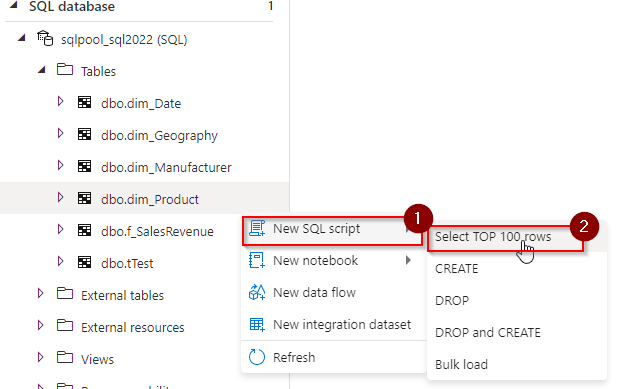Viewport: 623px width, 389px height.
Task: Expand the dbo.dim_Product table
Action: click(x=60, y=197)
